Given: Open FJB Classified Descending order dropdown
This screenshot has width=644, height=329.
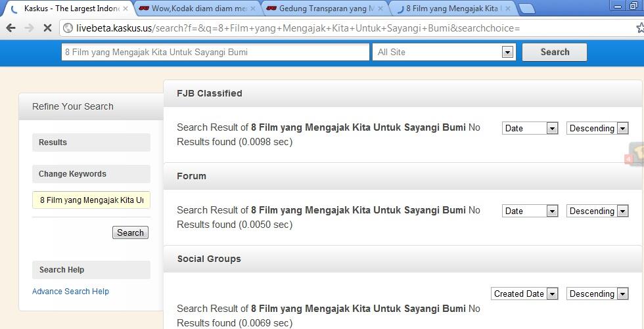Looking at the screenshot, I should (x=597, y=129).
